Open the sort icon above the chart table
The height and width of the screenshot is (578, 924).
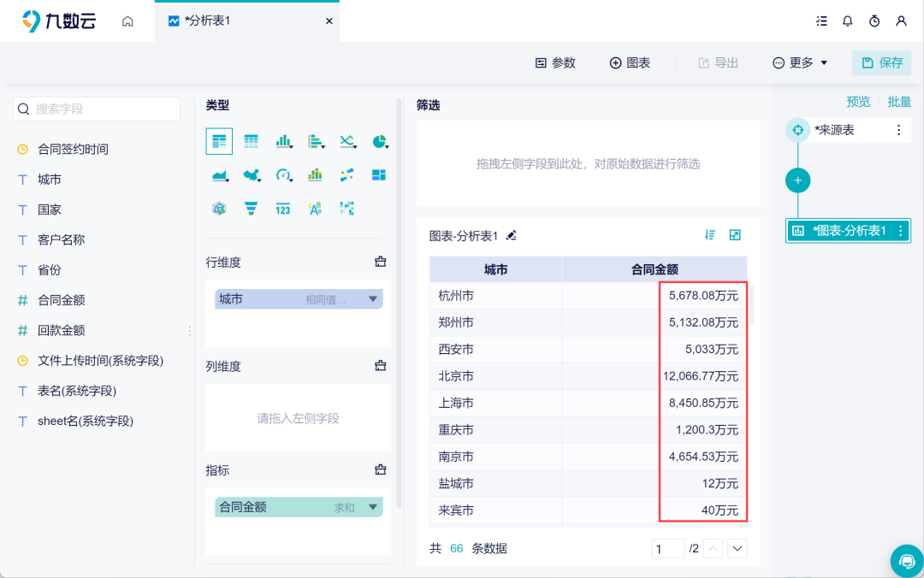click(710, 233)
